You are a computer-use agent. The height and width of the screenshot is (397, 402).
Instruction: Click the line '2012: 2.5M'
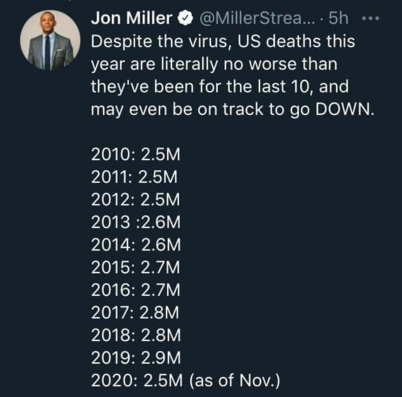coord(136,200)
